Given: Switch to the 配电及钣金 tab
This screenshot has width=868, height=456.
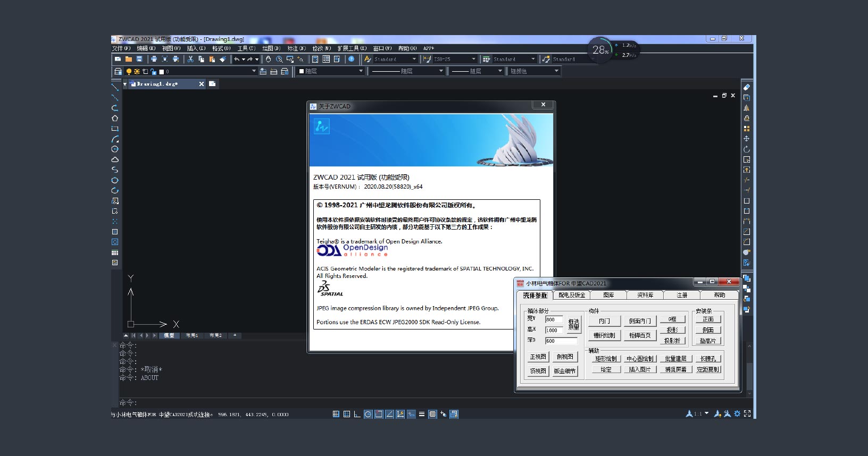Looking at the screenshot, I should click(572, 295).
